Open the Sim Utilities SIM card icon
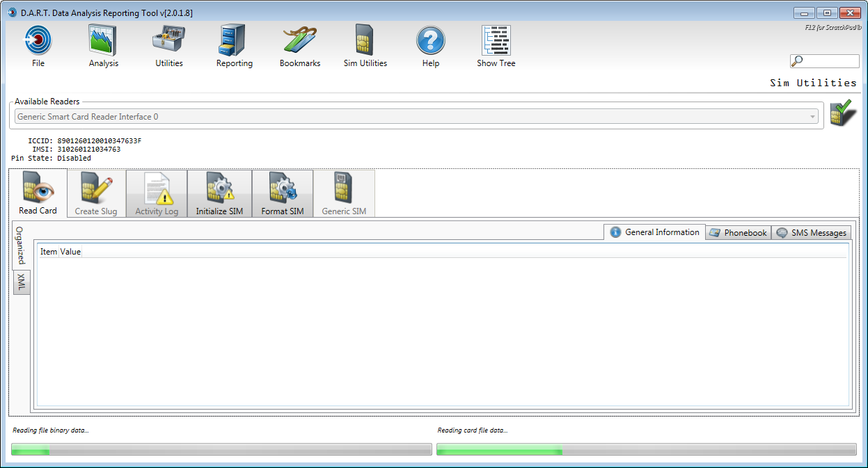 coord(365,40)
